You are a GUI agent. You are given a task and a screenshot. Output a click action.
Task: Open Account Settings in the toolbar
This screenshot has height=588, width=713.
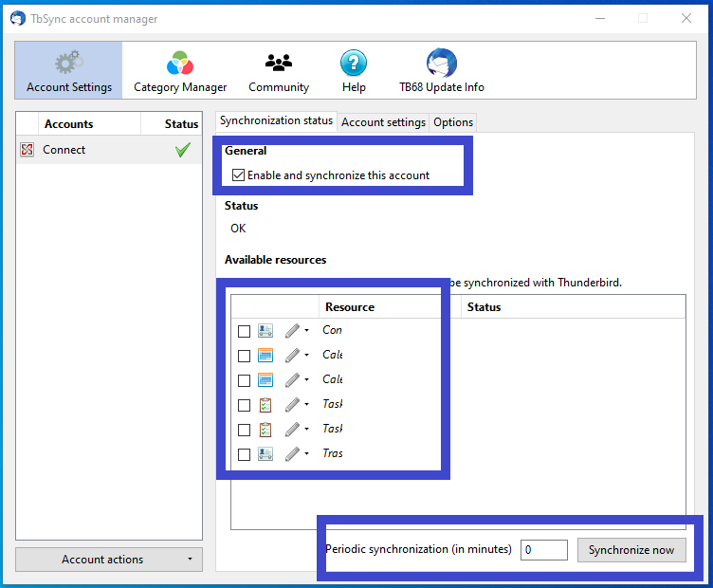pos(68,70)
